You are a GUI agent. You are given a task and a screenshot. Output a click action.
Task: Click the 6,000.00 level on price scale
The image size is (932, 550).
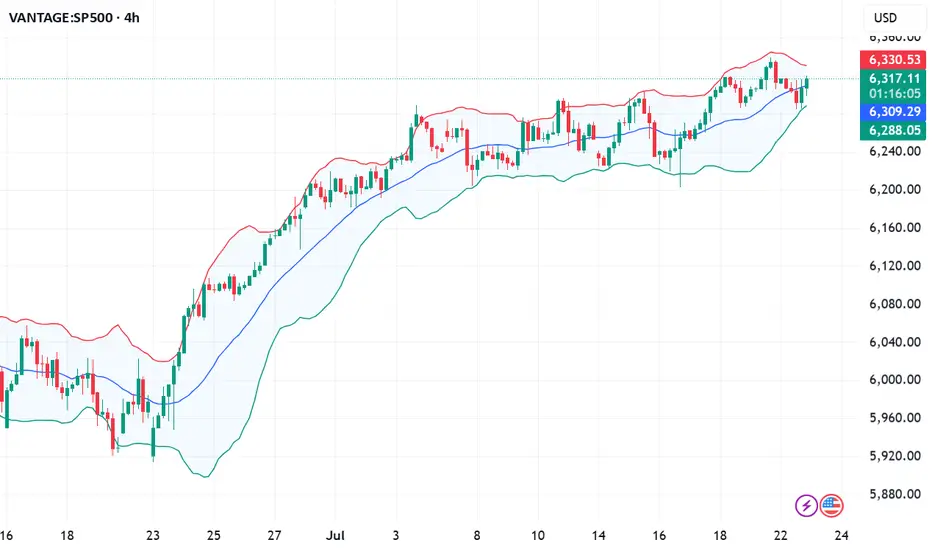pos(895,380)
